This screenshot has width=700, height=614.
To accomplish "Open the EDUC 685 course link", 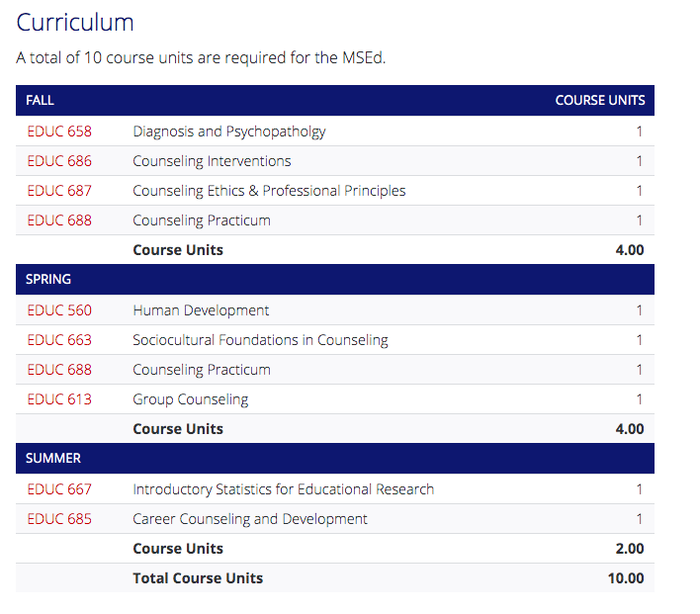I will pos(59,519).
